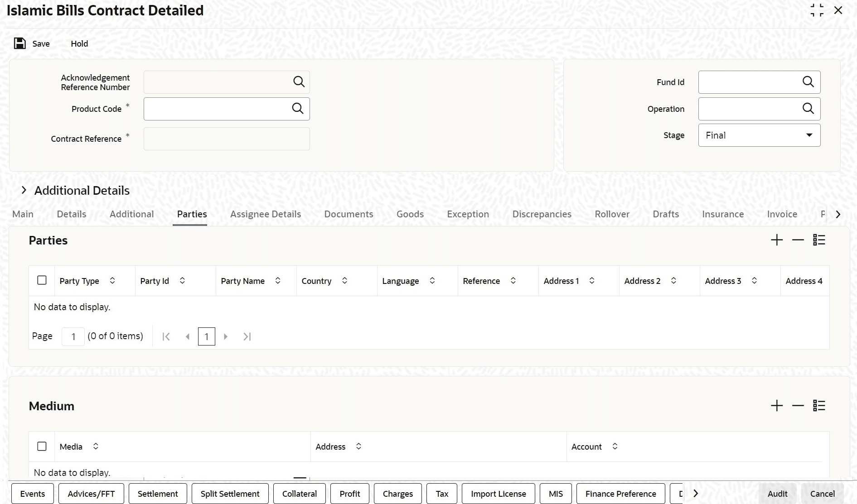The image size is (857, 504).
Task: Sort Parties table by Address 2
Action: 673,281
